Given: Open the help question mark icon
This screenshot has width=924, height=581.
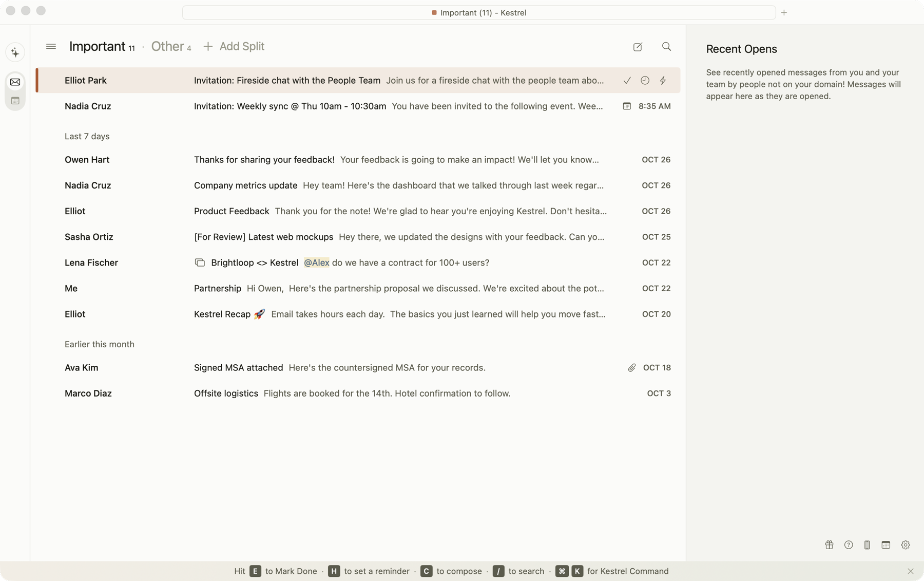Looking at the screenshot, I should (x=849, y=545).
